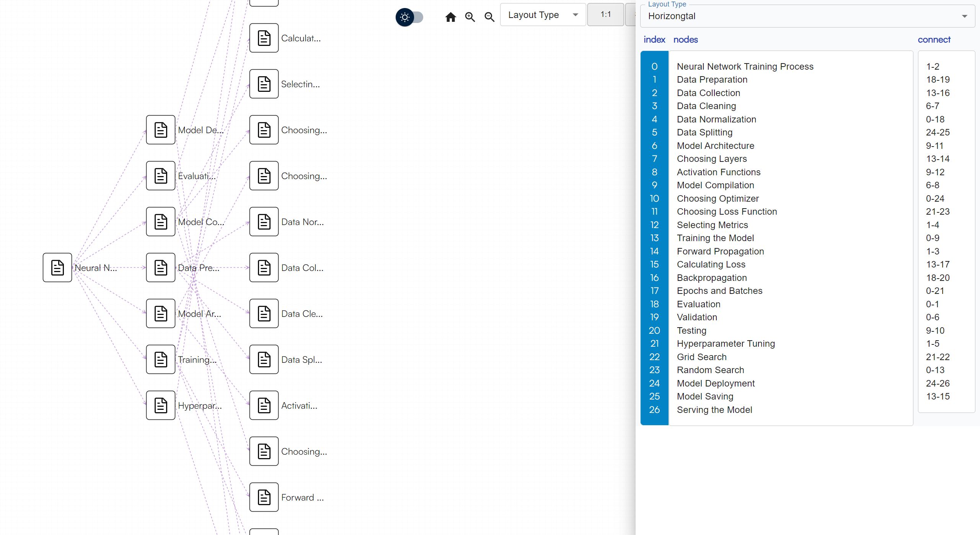
Task: Open the Horizongtal layout type combo box
Action: [807, 16]
